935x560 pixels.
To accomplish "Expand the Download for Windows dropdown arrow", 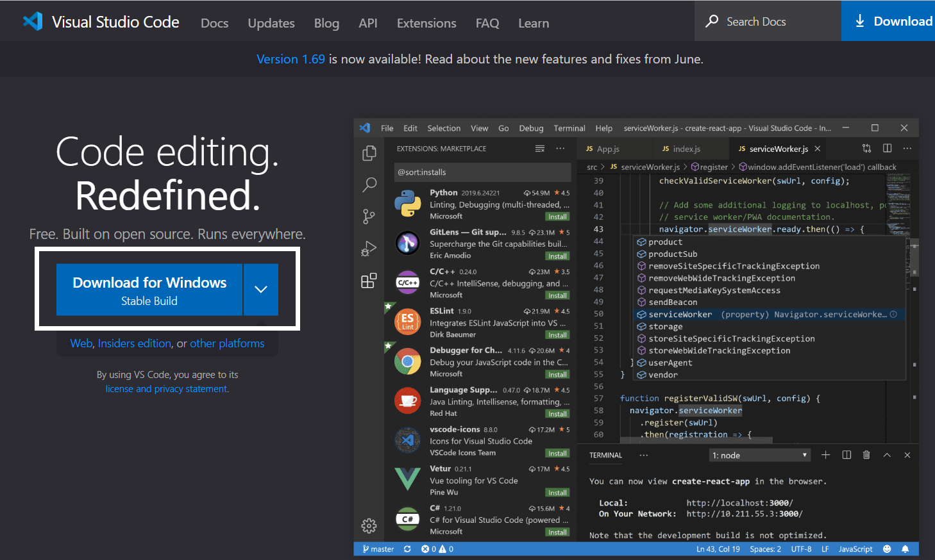I will click(x=260, y=289).
